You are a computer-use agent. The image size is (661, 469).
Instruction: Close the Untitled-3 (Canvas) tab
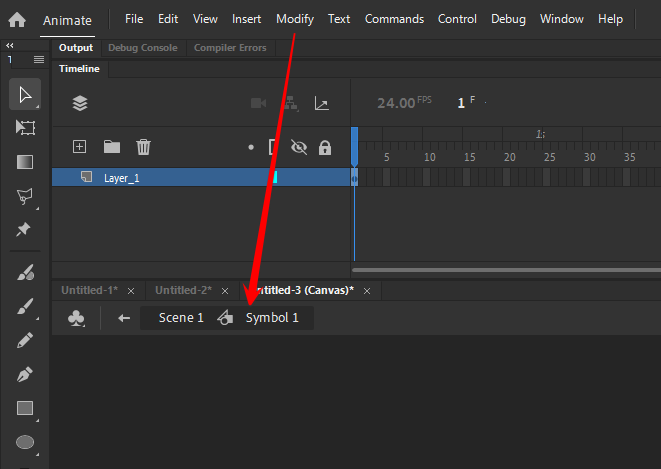point(367,291)
